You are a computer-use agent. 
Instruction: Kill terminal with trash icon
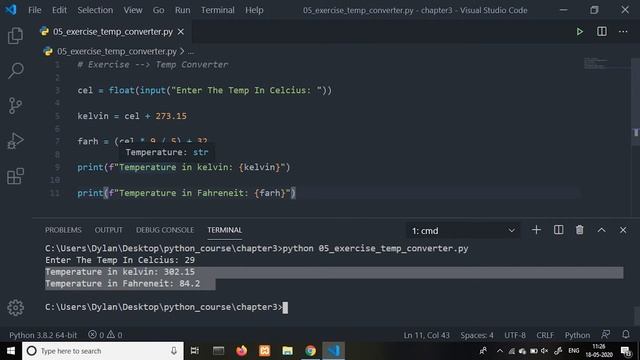580,230
